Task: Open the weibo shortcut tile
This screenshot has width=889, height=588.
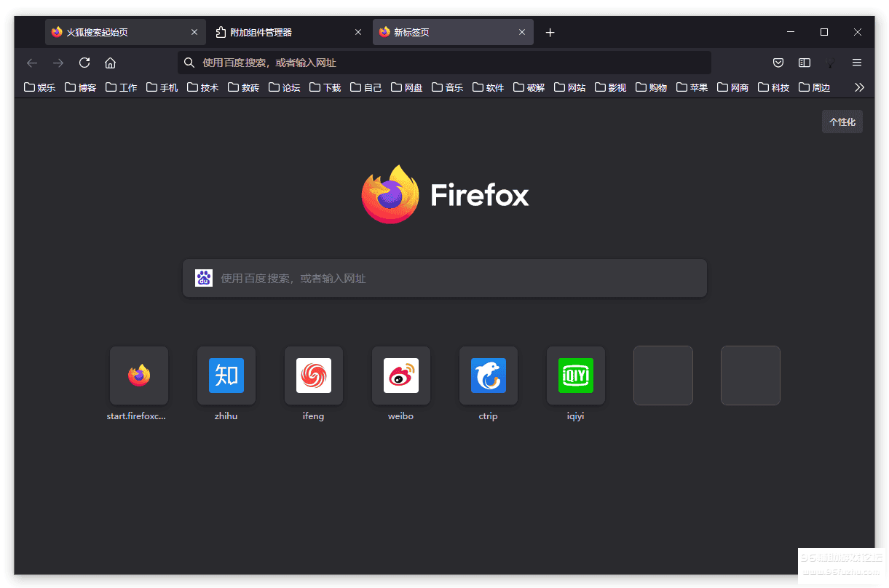Action: pyautogui.click(x=401, y=376)
